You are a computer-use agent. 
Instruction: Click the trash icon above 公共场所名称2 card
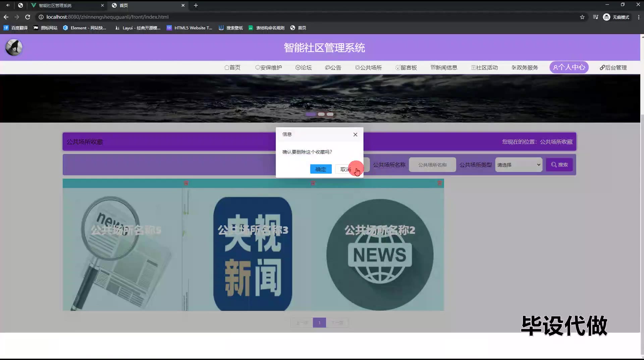point(439,183)
